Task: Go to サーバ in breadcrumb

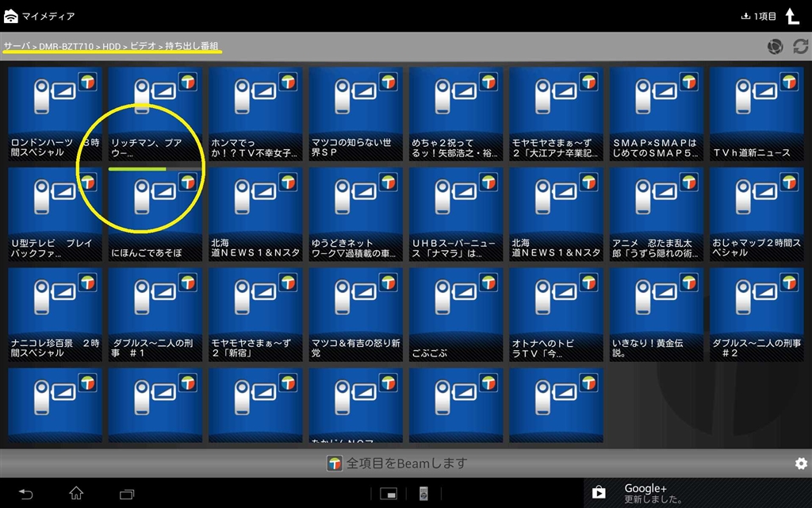Action: [17, 46]
